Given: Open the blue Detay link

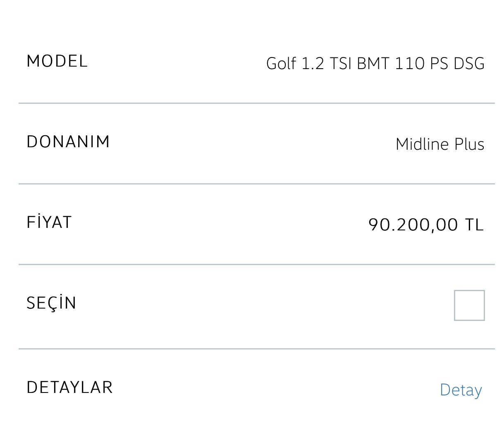Looking at the screenshot, I should point(461,390).
